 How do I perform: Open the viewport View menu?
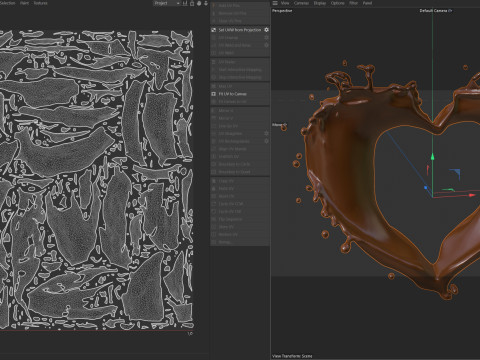pyautogui.click(x=285, y=3)
